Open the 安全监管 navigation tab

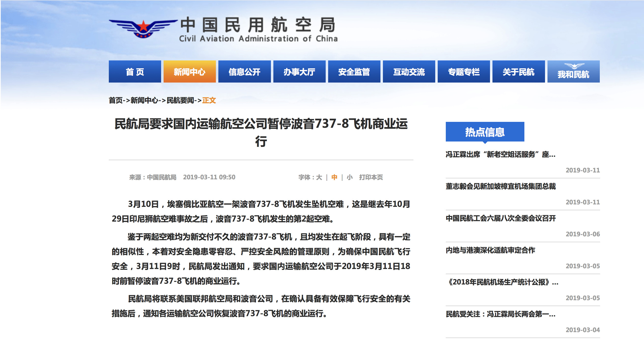354,71
